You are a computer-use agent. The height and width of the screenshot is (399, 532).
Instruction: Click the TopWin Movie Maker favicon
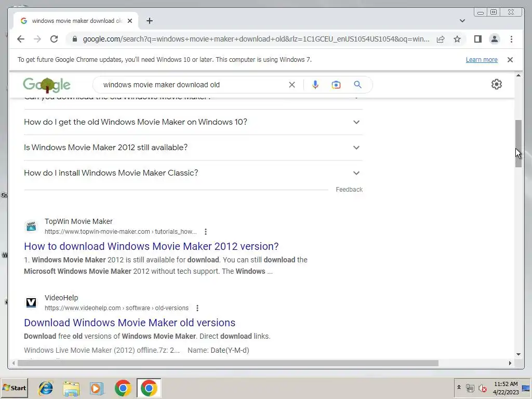(31, 227)
